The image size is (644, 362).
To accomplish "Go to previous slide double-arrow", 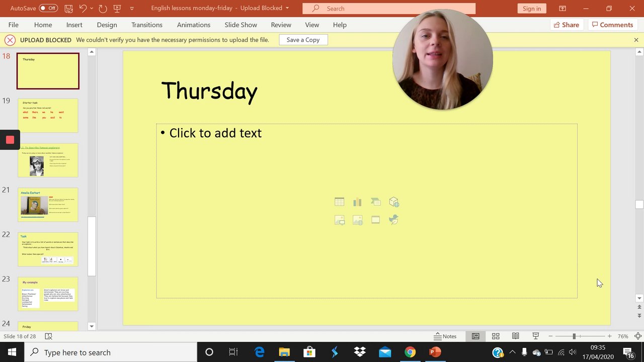I will tap(639, 307).
